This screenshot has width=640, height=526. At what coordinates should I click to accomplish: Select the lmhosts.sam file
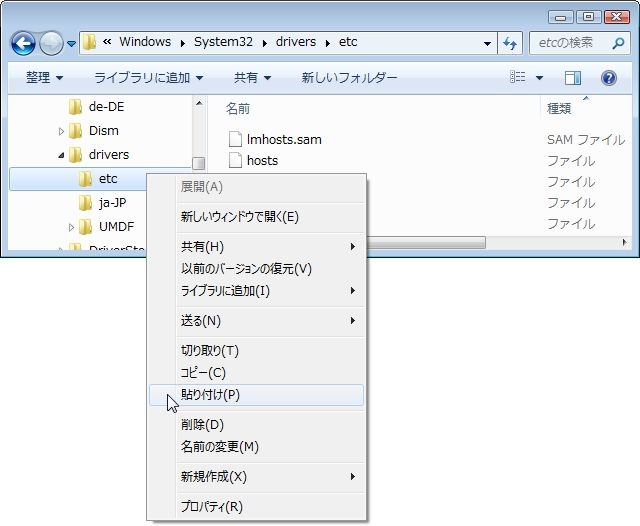coord(284,140)
